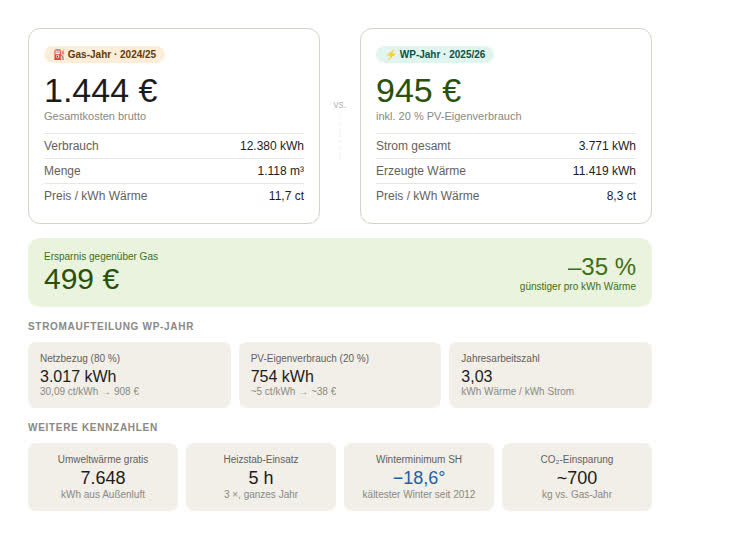Click the lightning bolt icon in WP-Jahr badge
The image size is (736, 539).
(391, 54)
